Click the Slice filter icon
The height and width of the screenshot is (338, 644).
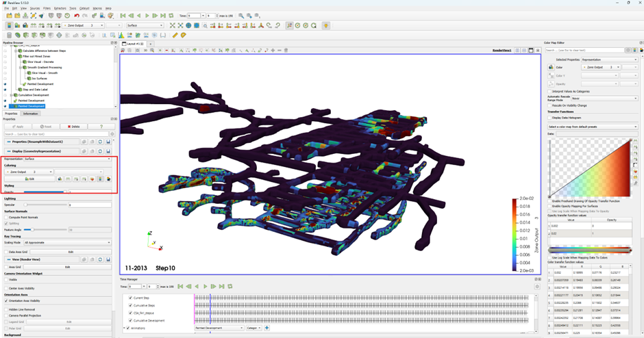[34, 36]
